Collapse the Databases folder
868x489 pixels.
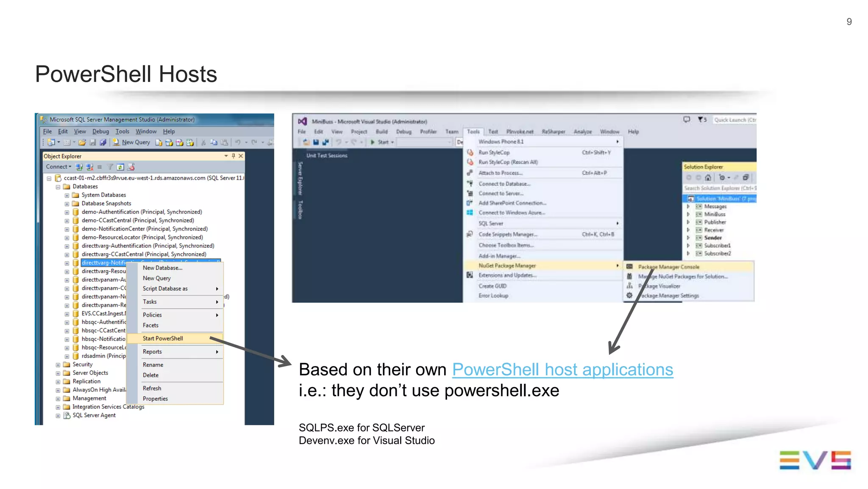pyautogui.click(x=58, y=187)
